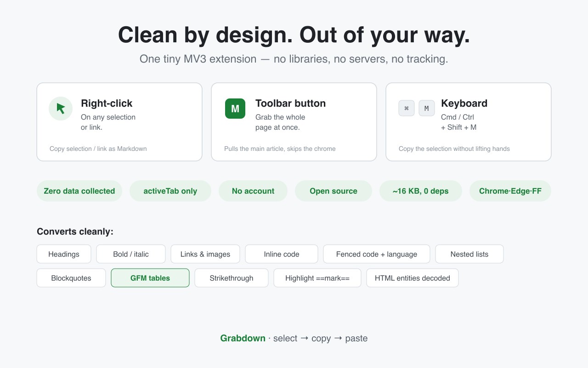
Task: Select the Keyboard card heading
Action: 464,103
